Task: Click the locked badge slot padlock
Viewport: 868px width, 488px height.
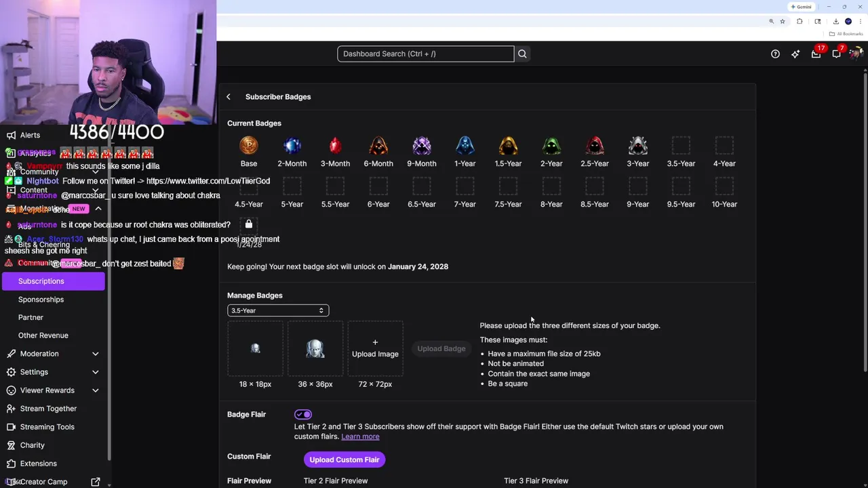Action: pos(249,224)
